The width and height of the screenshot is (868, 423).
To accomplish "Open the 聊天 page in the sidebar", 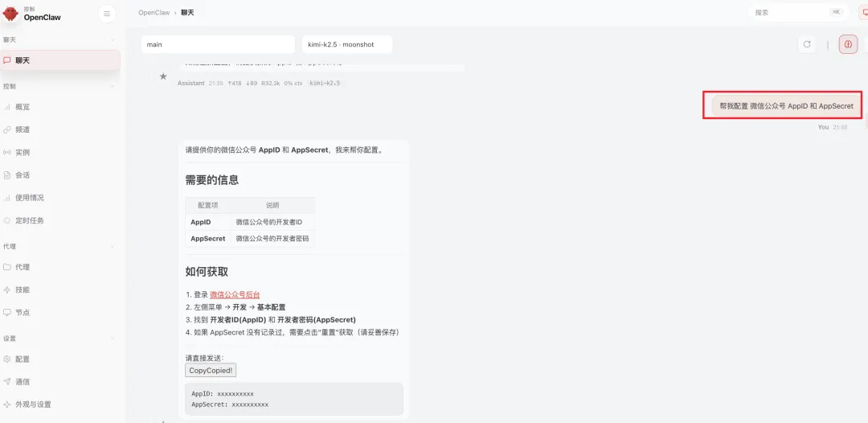I will click(x=60, y=60).
